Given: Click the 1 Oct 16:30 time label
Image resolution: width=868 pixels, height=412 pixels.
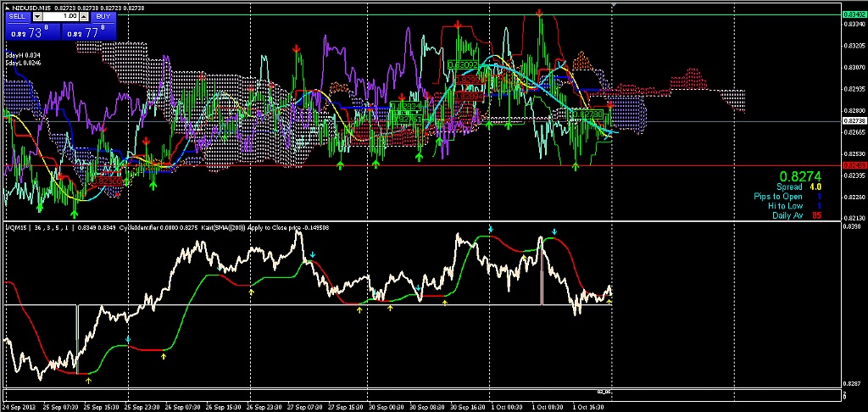Looking at the screenshot, I should pyautogui.click(x=587, y=406).
